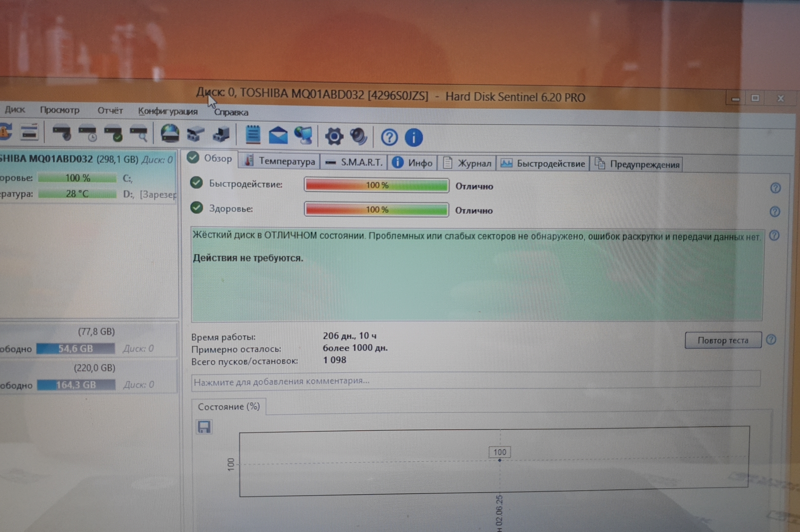800x532 pixels.
Task: Click the dark computer device toolbar icon
Action: click(221, 134)
